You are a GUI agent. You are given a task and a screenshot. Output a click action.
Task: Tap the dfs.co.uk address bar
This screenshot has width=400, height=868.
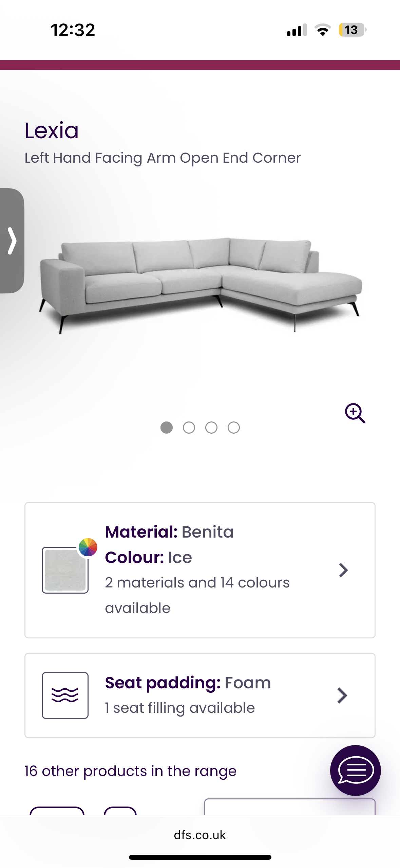click(x=200, y=835)
